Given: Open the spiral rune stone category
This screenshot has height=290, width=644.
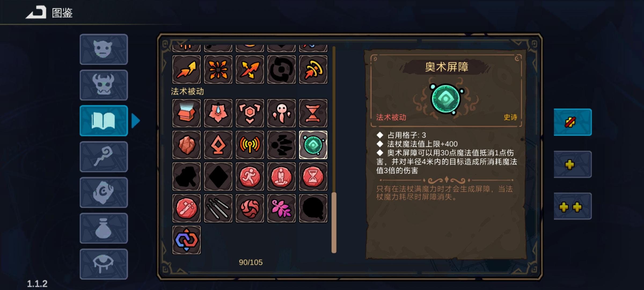Looking at the screenshot, I should (104, 193).
